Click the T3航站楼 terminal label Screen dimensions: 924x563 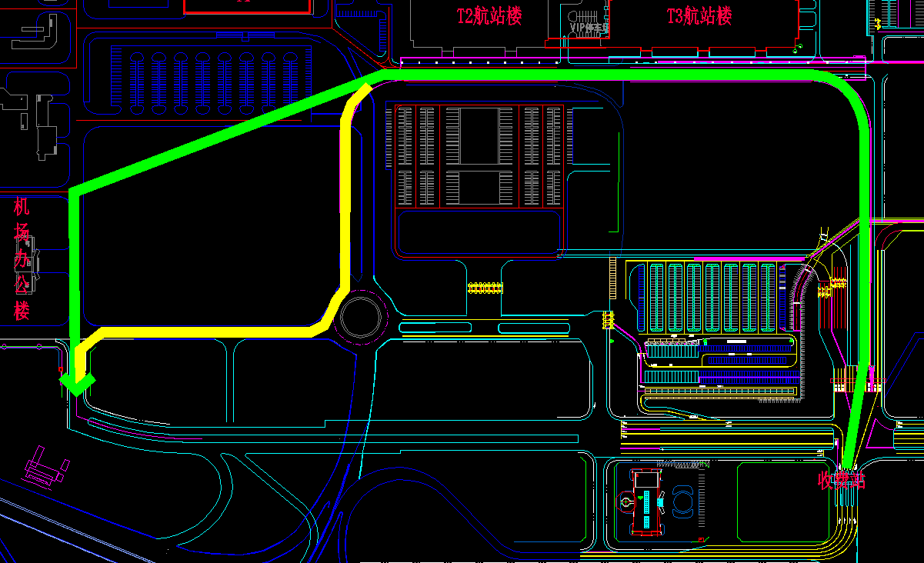pos(699,16)
